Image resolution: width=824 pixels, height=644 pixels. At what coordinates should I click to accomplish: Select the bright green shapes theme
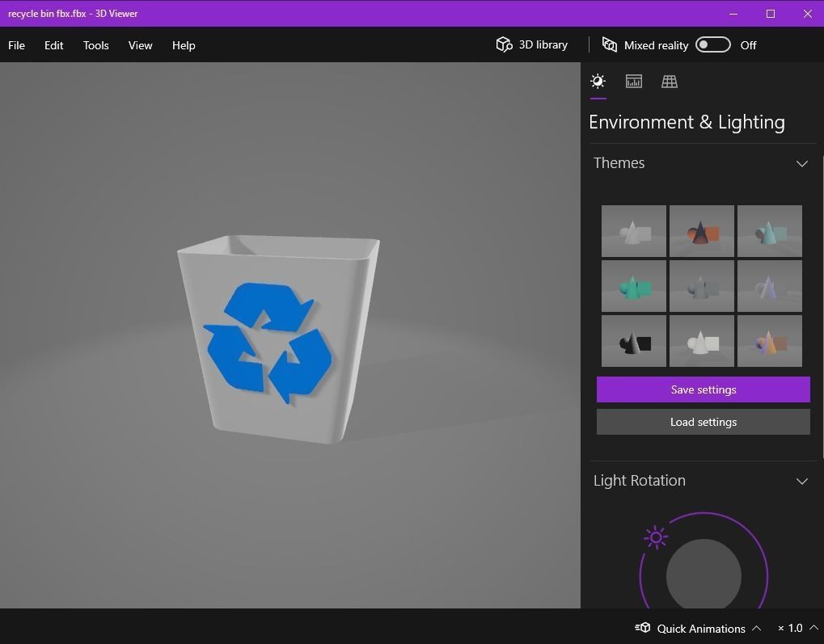coord(634,286)
